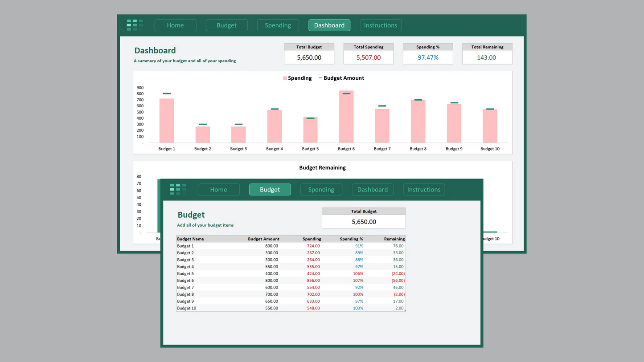Select Budget 2 spending cell 267.00
This screenshot has height=362, width=644.
click(313, 253)
